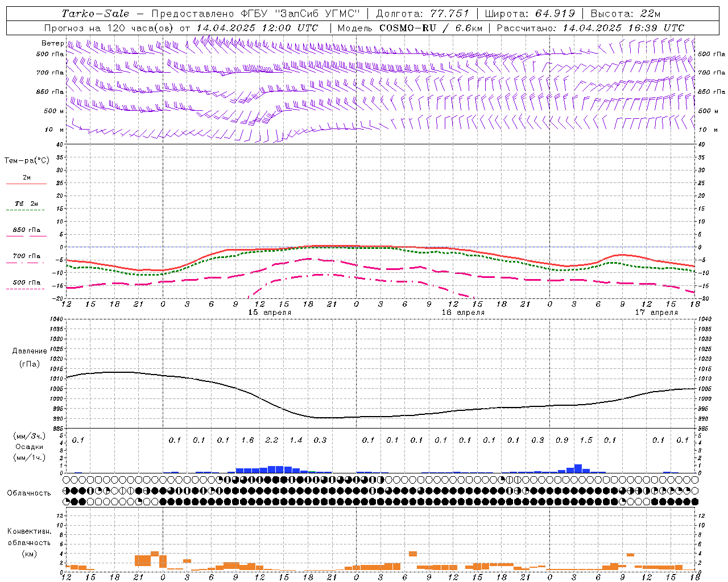
Task: Click the "Широта: 64.919" header field
Action: click(x=530, y=14)
